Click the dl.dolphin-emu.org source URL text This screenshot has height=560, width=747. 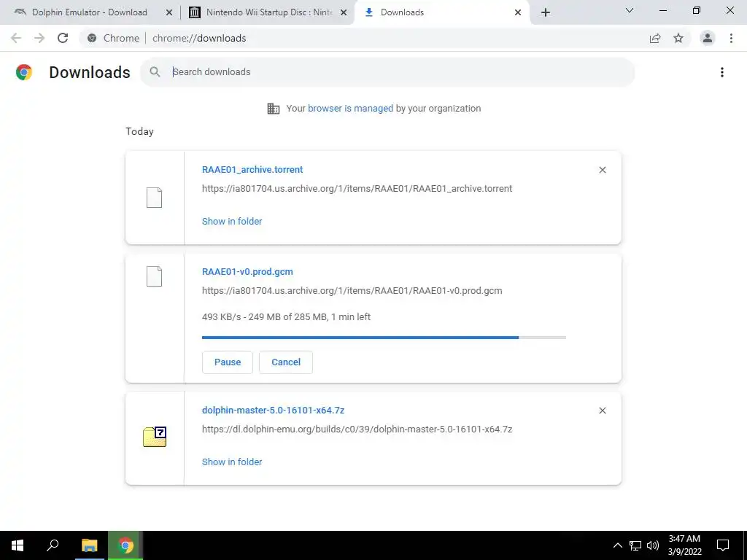point(357,429)
